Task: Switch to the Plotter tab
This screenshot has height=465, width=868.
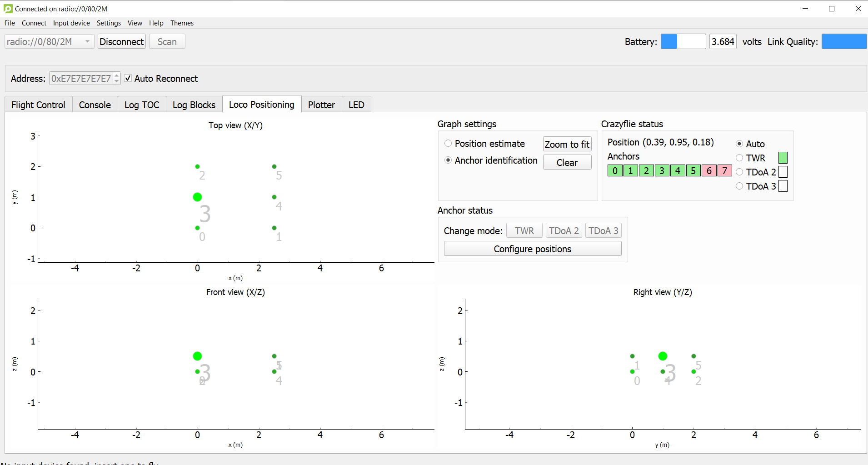Action: (321, 105)
